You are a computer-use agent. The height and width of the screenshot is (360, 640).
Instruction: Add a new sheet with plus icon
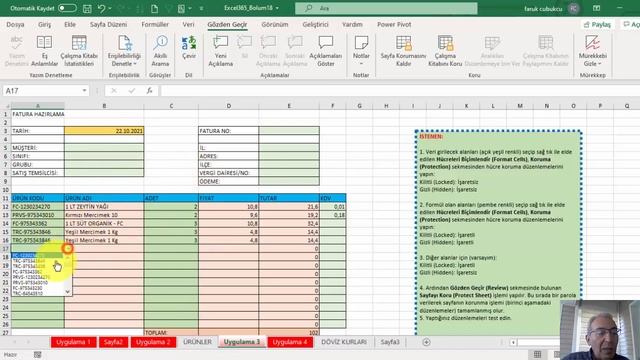[426, 342]
